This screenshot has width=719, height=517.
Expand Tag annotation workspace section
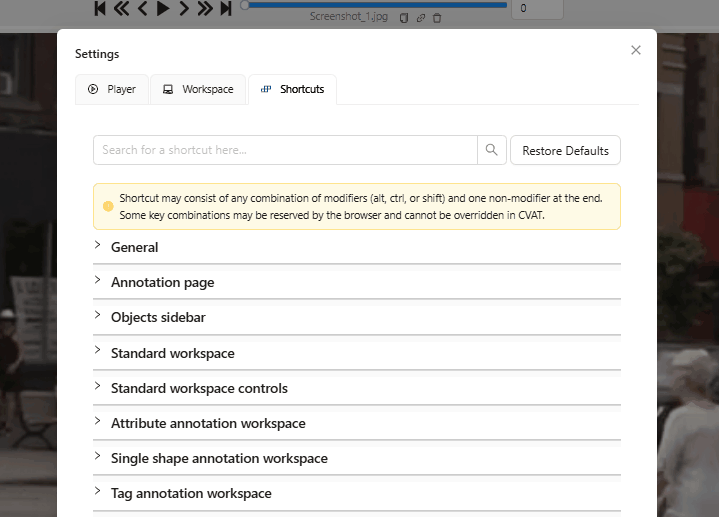tap(357, 493)
